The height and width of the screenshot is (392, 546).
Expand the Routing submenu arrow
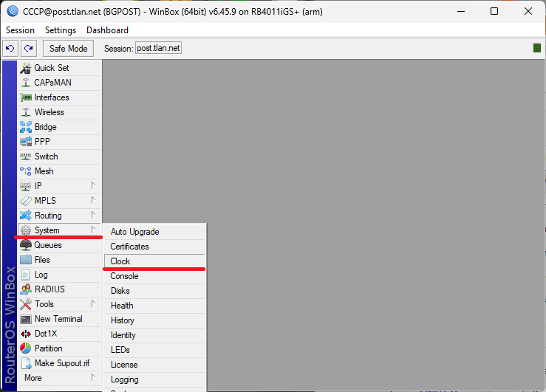click(93, 215)
